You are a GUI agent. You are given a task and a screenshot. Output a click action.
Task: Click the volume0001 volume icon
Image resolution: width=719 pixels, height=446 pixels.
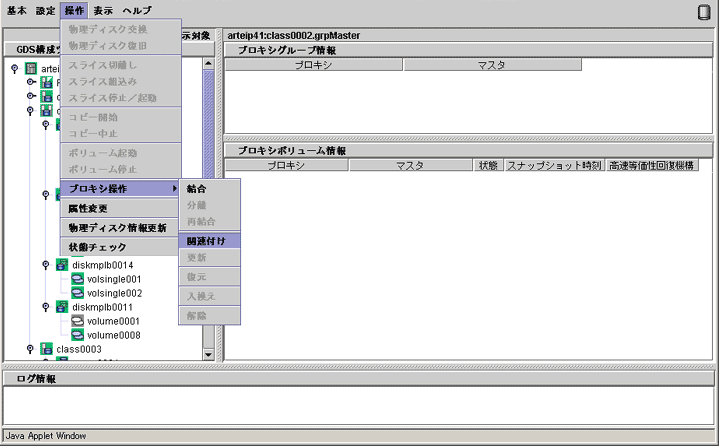[77, 321]
